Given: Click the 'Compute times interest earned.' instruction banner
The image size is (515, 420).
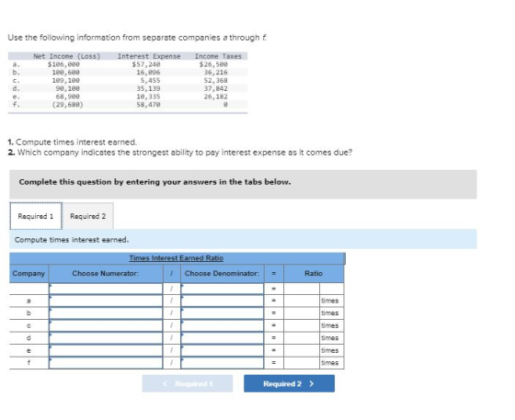Looking at the screenshot, I should pos(243,240).
